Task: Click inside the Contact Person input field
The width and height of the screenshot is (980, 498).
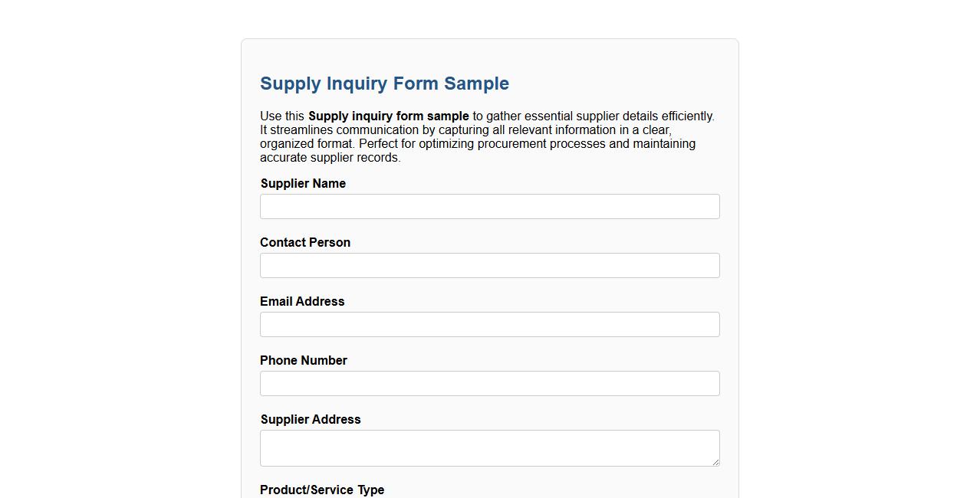Action: [489, 265]
